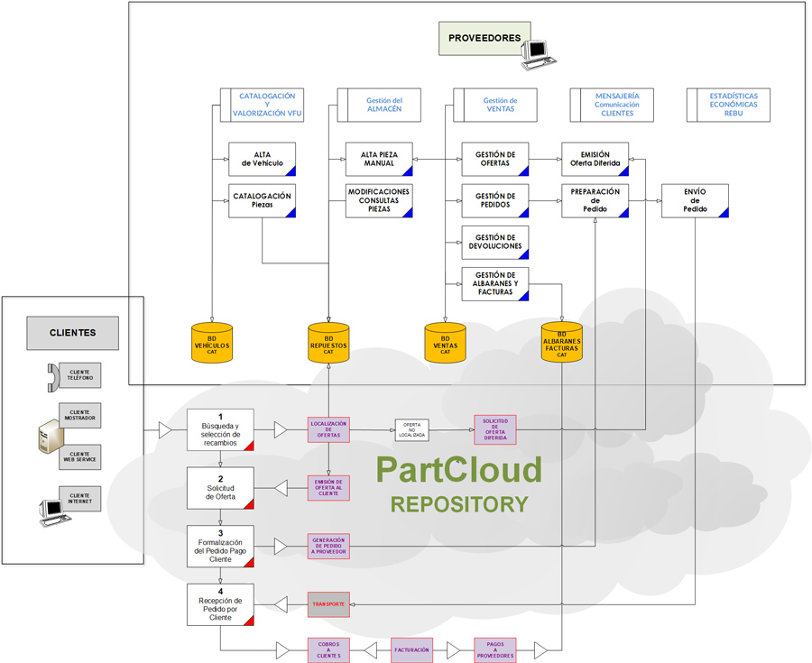Click the CLIENTES header box

(x=72, y=334)
